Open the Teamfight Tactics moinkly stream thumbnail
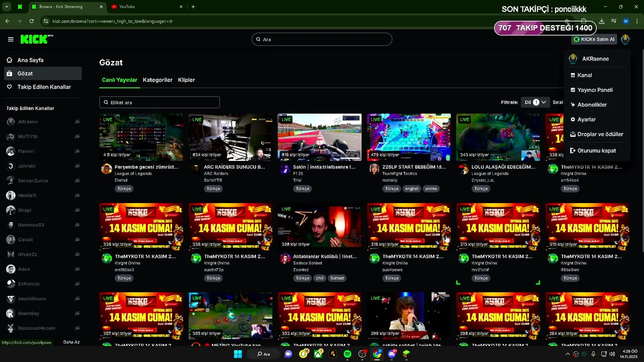Viewport: 644px width, 362px height. point(409,137)
